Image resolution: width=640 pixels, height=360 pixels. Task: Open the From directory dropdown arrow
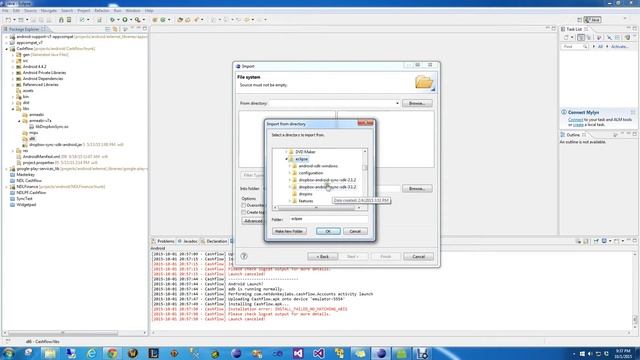click(397, 103)
